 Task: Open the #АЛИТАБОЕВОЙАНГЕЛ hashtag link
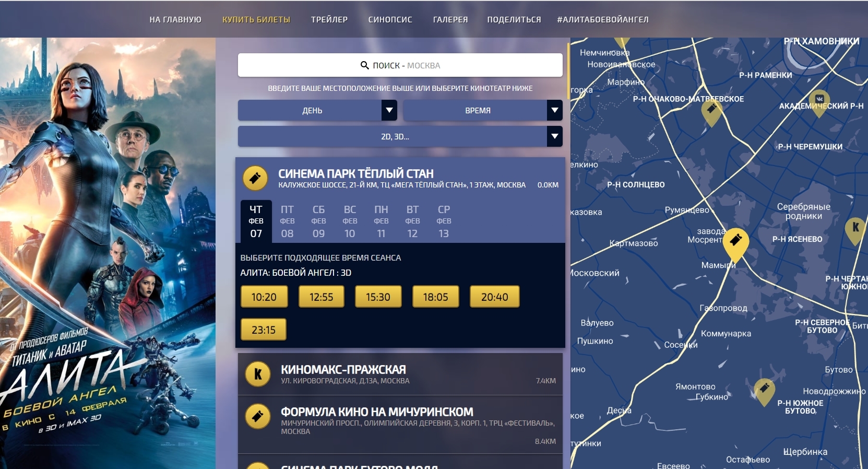[x=603, y=19]
